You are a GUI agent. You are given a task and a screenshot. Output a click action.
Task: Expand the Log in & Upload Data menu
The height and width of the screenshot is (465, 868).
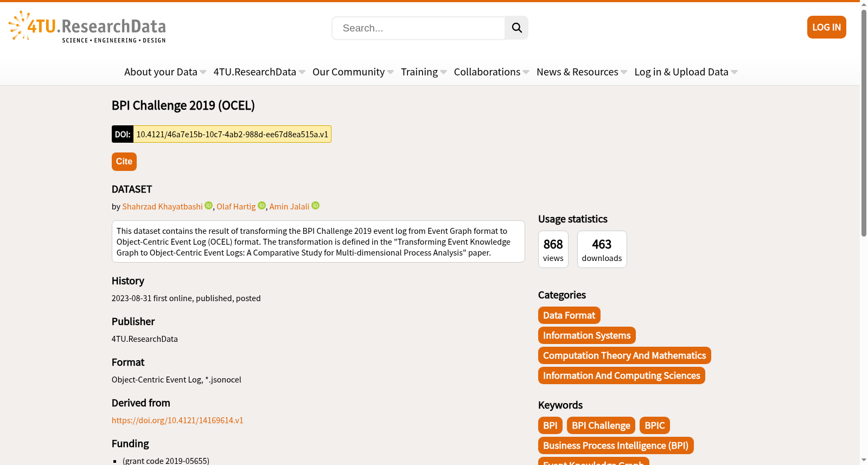pos(686,72)
